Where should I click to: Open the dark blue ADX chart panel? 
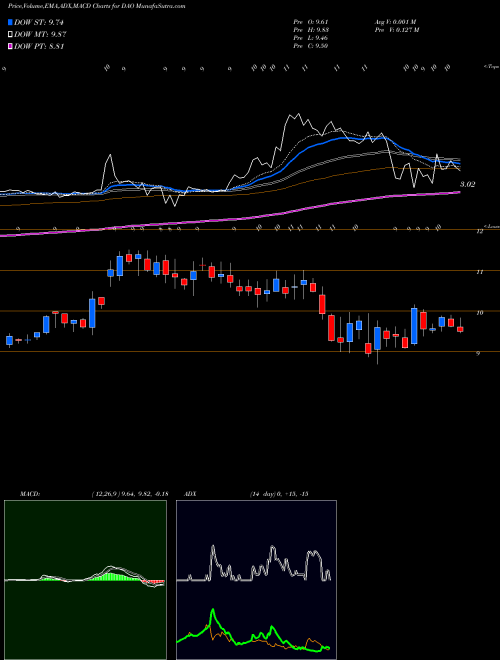tap(256, 580)
